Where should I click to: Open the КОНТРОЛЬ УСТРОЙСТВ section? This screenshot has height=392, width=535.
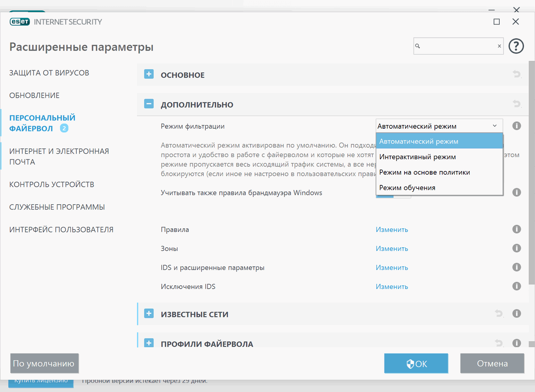click(x=52, y=184)
